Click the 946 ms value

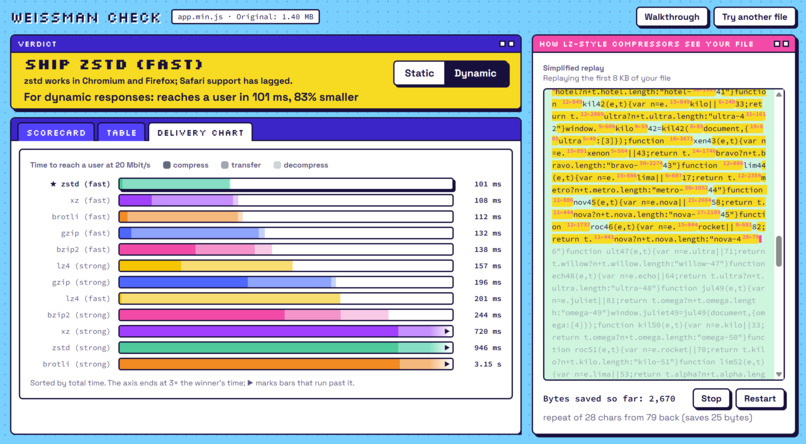pos(488,348)
